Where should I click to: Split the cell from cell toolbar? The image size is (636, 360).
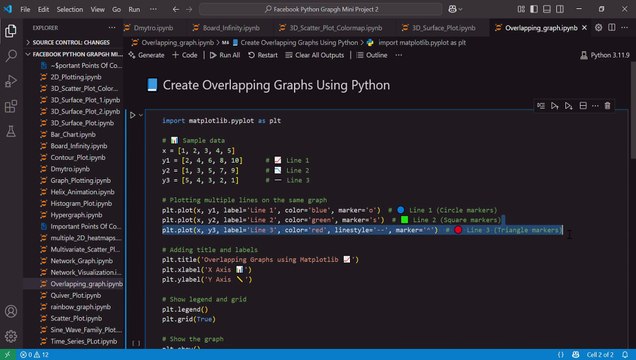[583, 106]
